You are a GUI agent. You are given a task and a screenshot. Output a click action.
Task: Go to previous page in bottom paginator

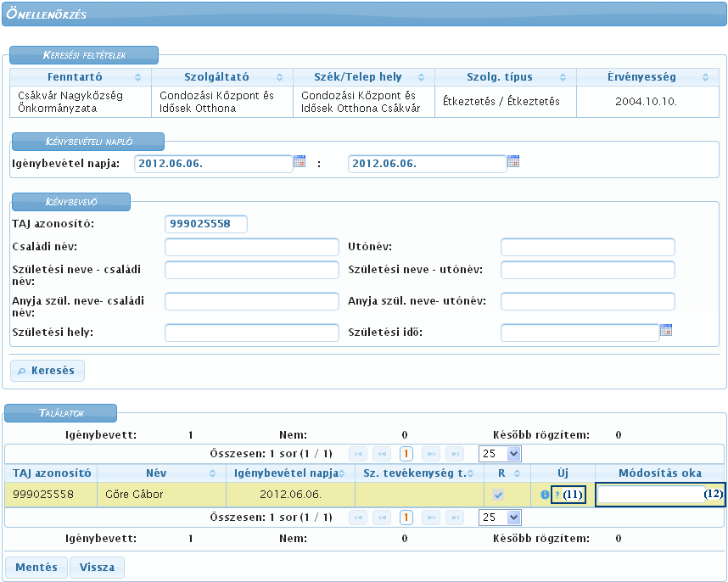pos(382,518)
